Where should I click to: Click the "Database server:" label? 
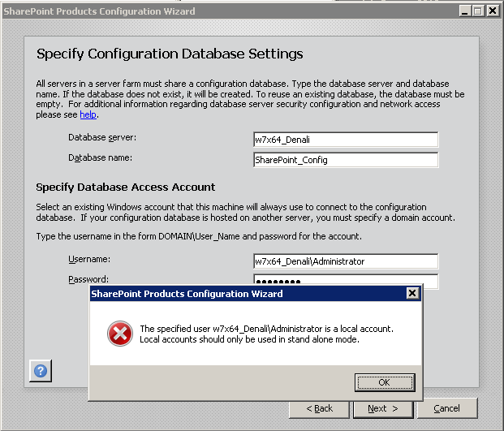pos(102,137)
